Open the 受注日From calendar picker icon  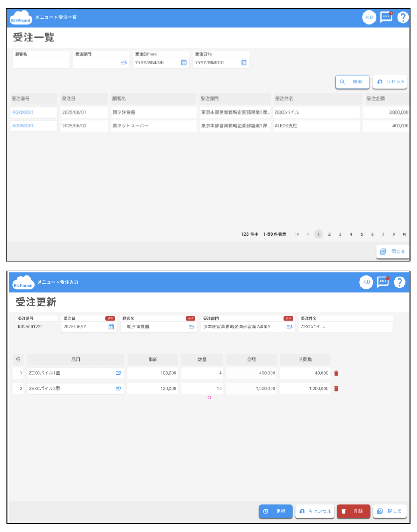coord(184,63)
